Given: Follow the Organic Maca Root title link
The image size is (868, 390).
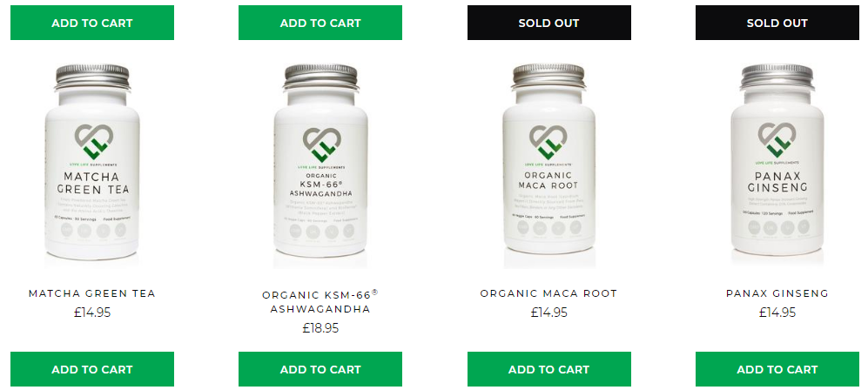Looking at the screenshot, I should point(548,293).
